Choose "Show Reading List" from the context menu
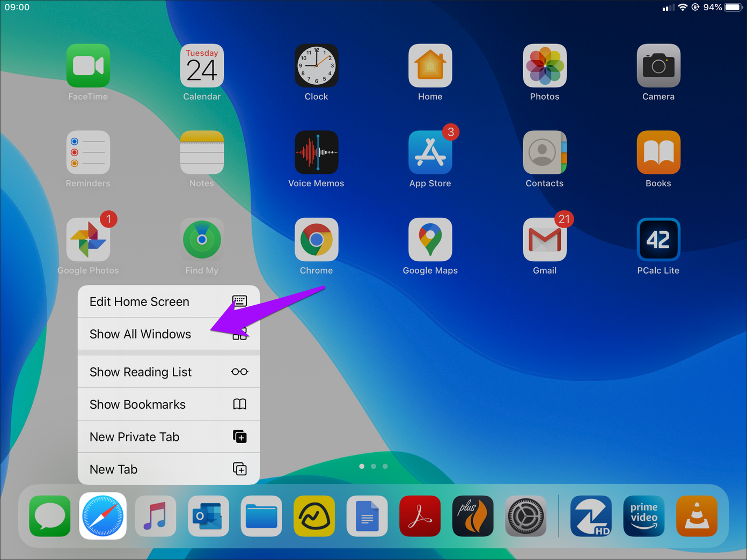747x560 pixels. coord(140,372)
